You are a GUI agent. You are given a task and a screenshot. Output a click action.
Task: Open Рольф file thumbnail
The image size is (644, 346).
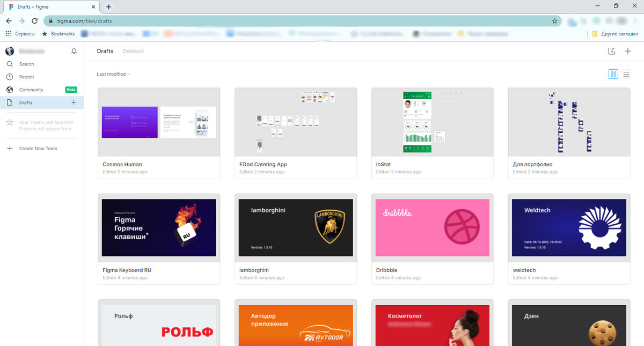tap(159, 323)
